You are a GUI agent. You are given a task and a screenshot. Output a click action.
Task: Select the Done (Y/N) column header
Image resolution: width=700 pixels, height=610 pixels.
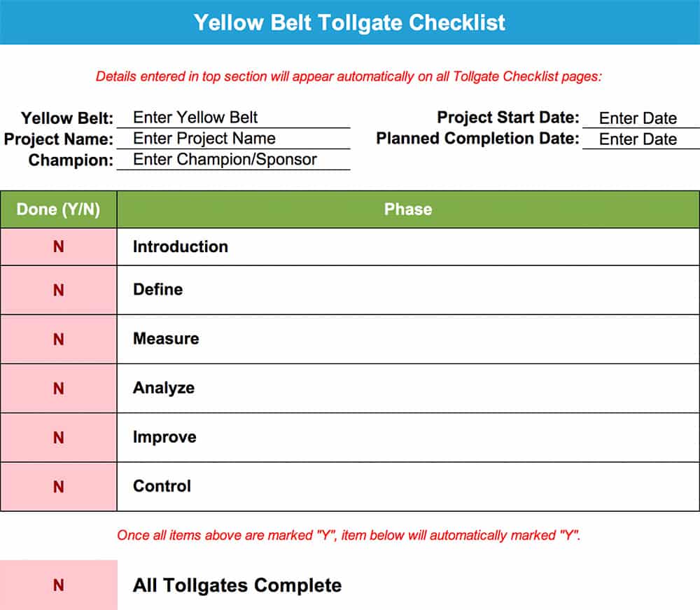tap(59, 209)
